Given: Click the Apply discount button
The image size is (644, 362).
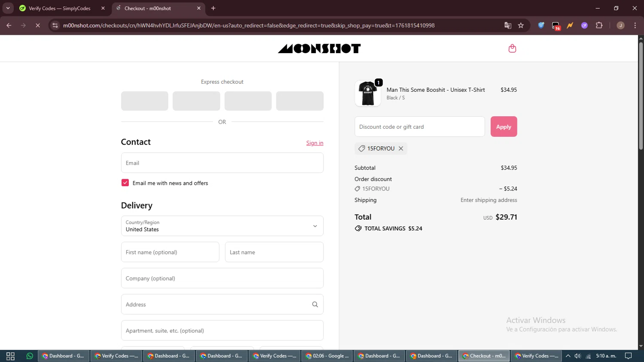Looking at the screenshot, I should [x=504, y=127].
